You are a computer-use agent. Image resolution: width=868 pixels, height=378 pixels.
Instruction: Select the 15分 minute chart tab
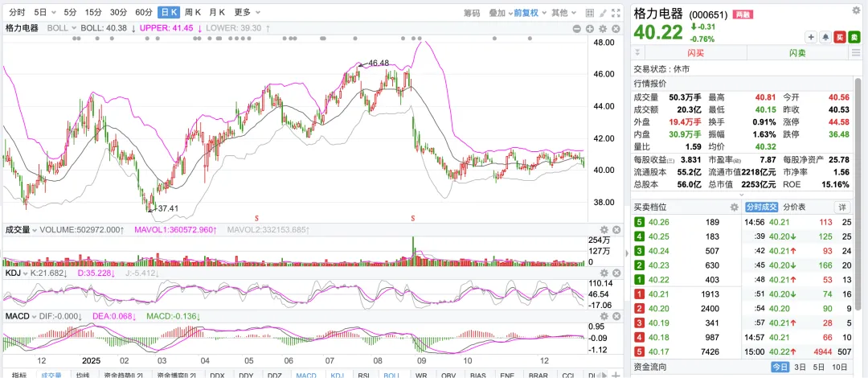93,12
